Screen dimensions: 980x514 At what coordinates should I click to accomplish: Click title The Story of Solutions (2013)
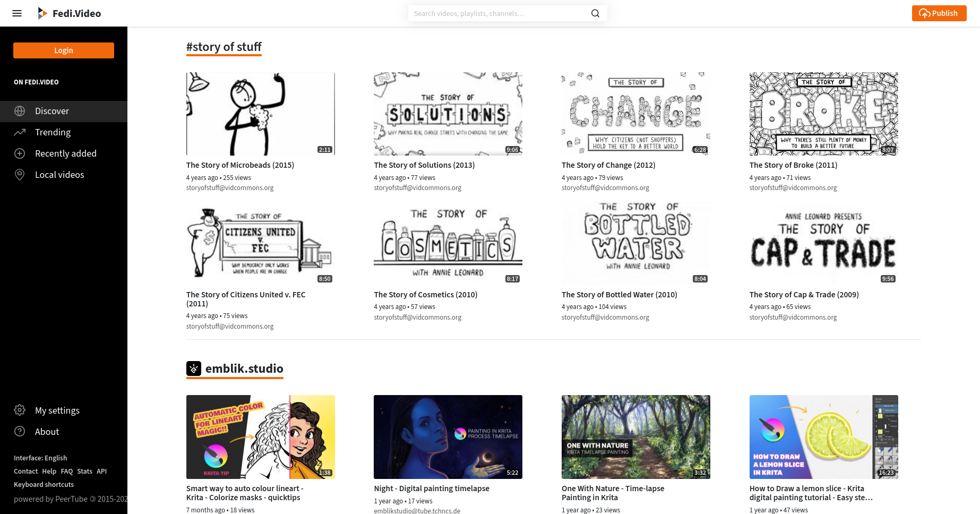424,165
